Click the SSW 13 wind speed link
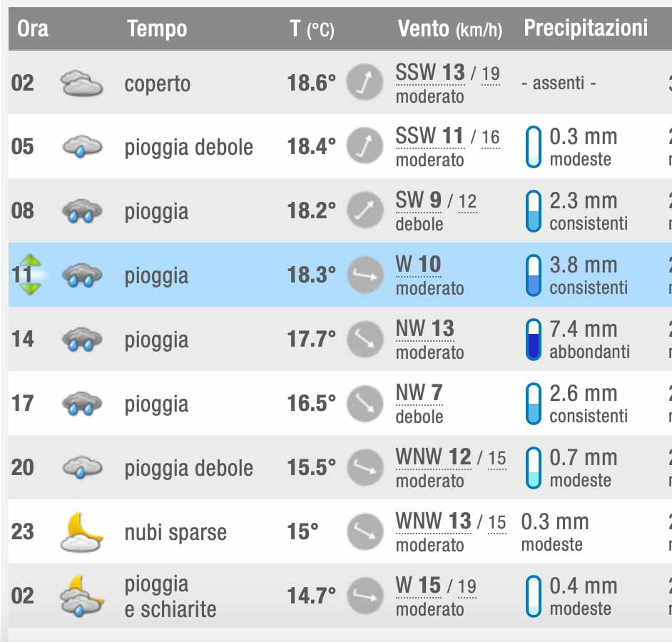This screenshot has height=642, width=672. [430, 73]
